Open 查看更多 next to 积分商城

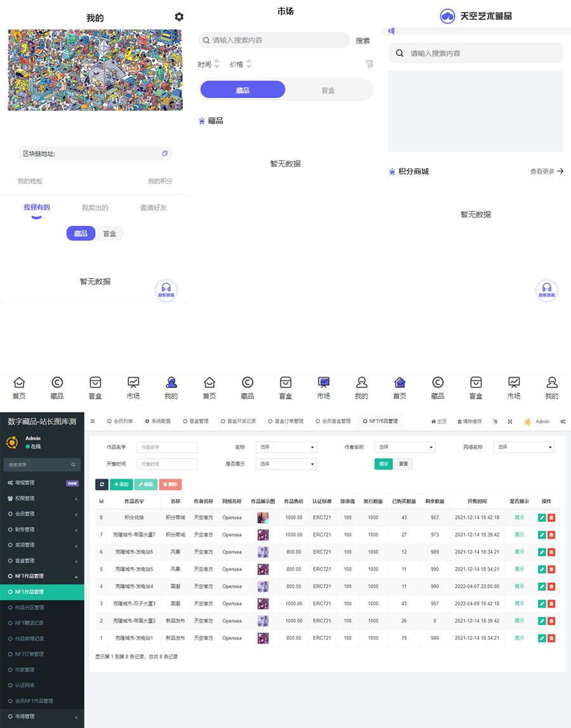[546, 171]
